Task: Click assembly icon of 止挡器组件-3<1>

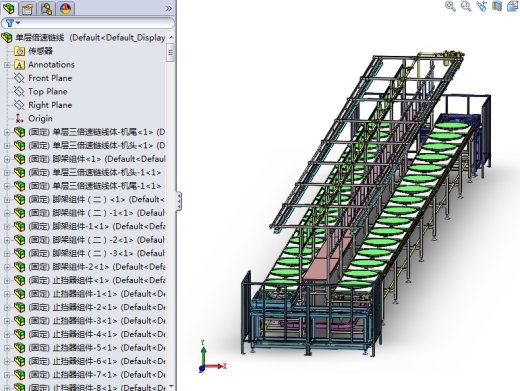Action: coord(19,321)
